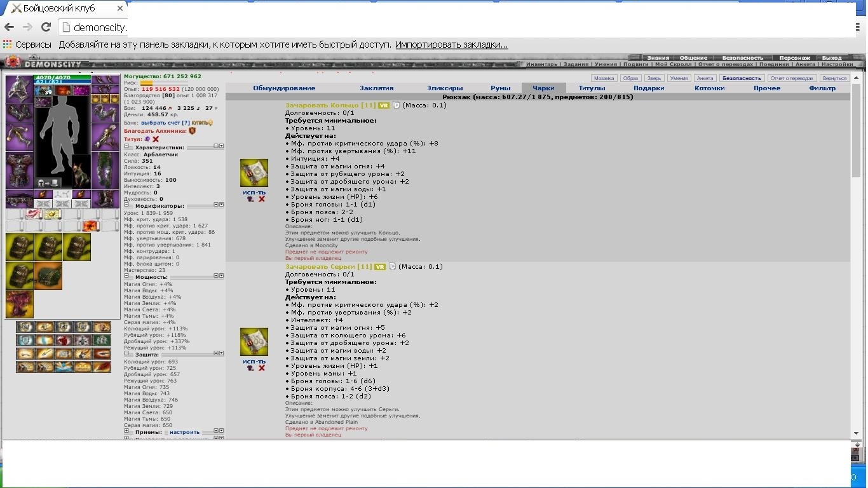The height and width of the screenshot is (488, 868).
Task: Click the first backpack in top row
Action: coord(19,247)
